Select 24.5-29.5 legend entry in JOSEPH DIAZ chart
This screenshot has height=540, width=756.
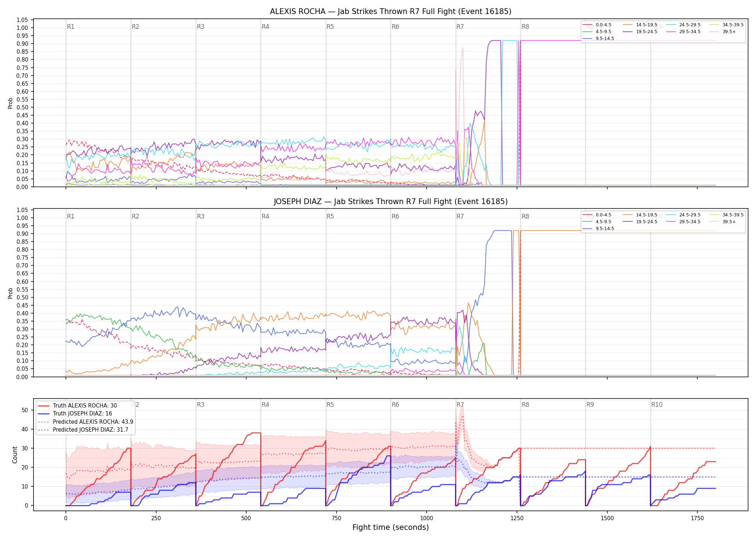[x=683, y=215]
